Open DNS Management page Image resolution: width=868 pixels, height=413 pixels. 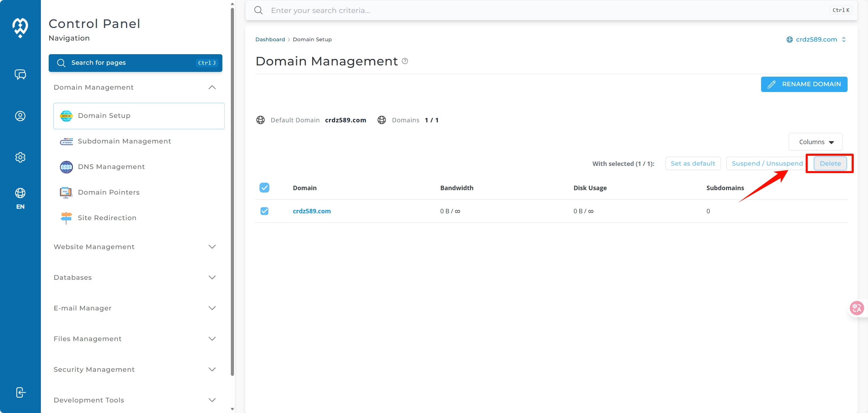pyautogui.click(x=111, y=167)
